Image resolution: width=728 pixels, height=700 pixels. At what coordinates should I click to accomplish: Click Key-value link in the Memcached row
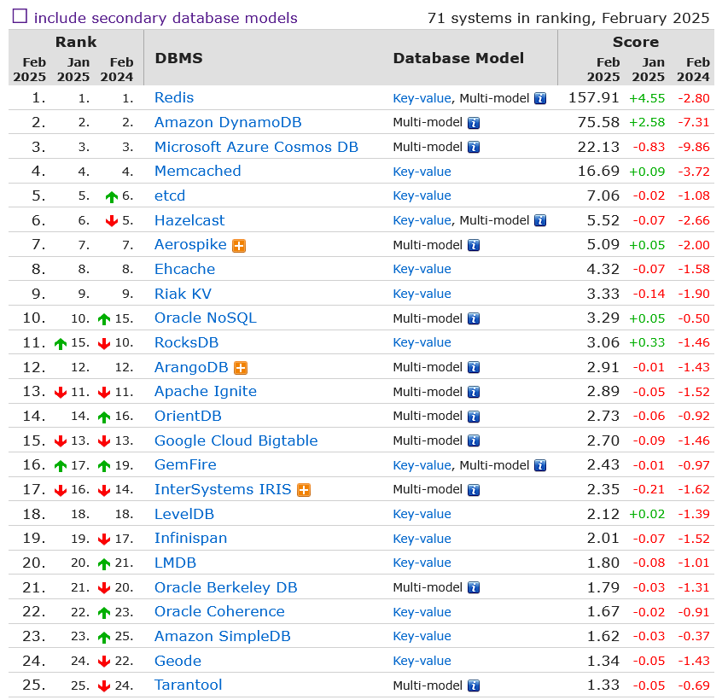click(422, 172)
